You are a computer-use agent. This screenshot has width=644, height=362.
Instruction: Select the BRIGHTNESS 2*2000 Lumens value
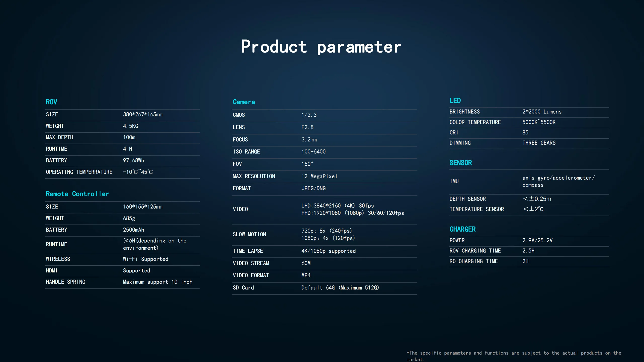[542, 112]
